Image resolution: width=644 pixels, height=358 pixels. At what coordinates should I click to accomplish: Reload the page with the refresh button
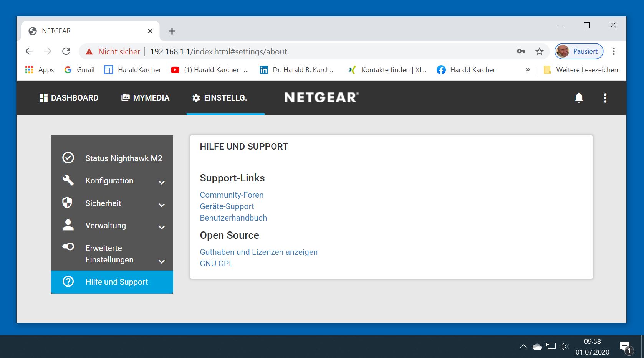(66, 51)
